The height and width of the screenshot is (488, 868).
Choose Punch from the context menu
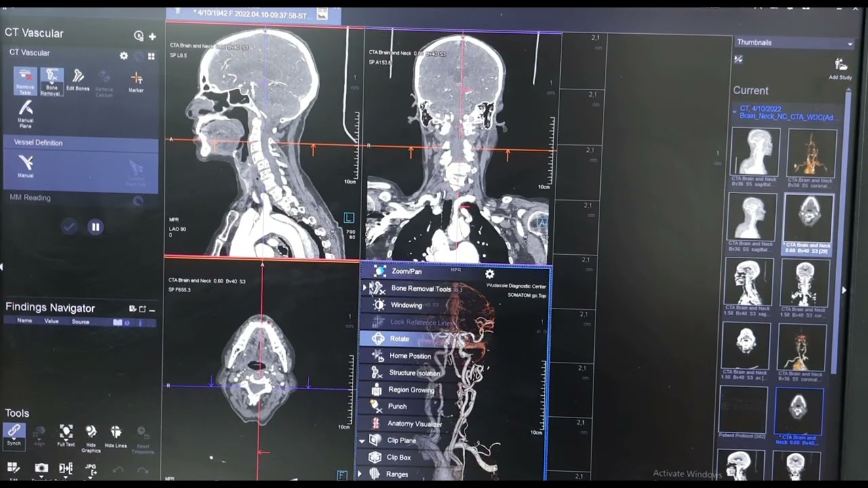pos(397,407)
